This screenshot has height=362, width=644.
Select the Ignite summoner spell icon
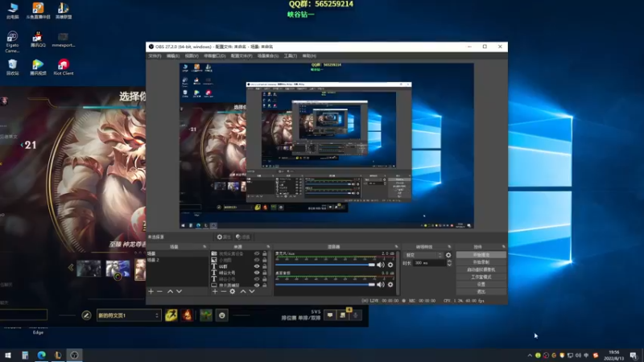[x=187, y=315]
